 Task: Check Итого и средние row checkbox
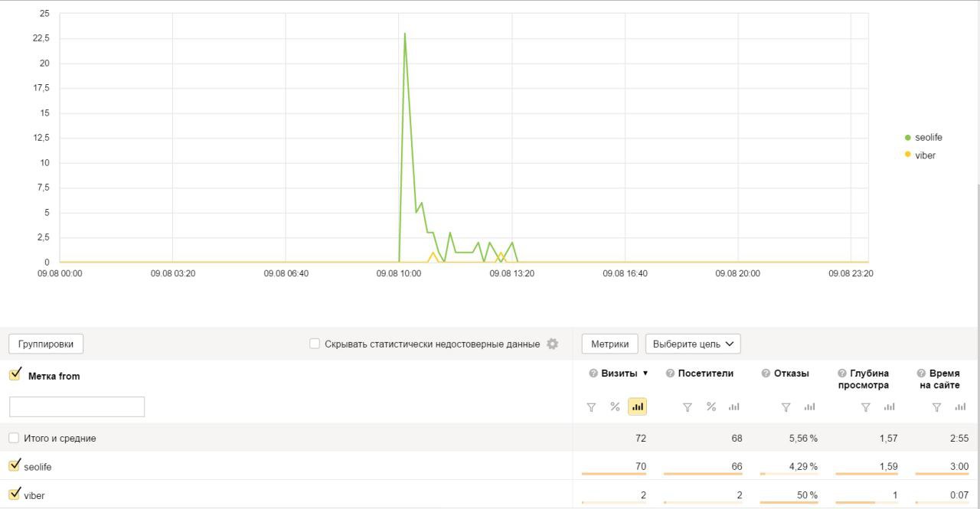pyautogui.click(x=14, y=438)
